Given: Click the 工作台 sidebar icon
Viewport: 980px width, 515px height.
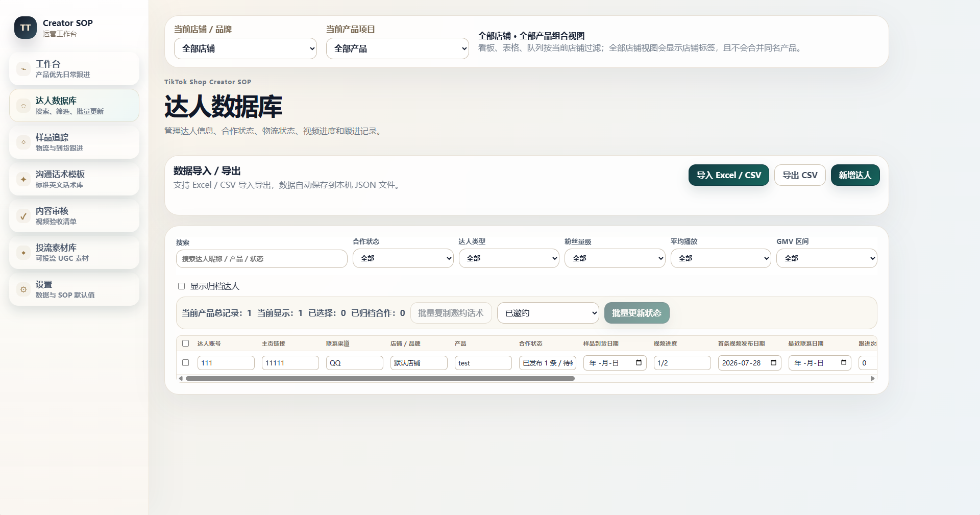Looking at the screenshot, I should pos(23,69).
